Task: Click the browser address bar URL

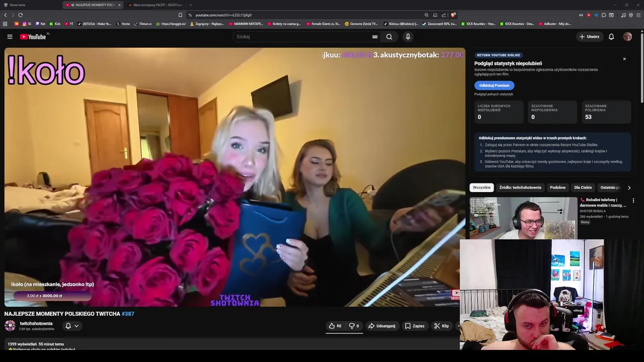Action: (223, 15)
